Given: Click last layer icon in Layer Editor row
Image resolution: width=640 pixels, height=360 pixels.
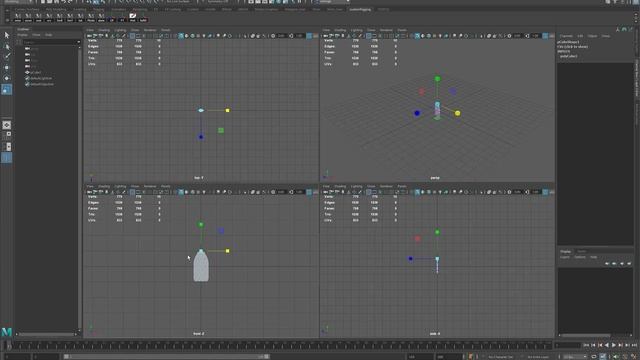Looking at the screenshot, I should [629, 264].
